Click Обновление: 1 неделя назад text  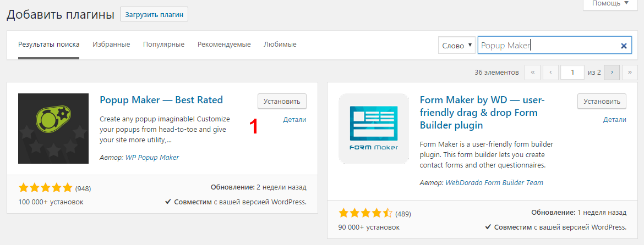tap(578, 213)
